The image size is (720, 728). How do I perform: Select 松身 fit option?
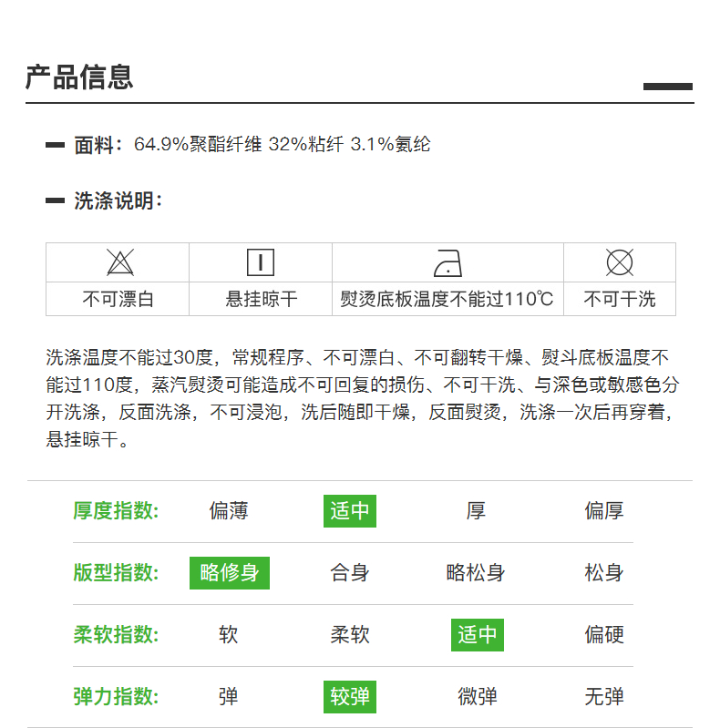(604, 572)
